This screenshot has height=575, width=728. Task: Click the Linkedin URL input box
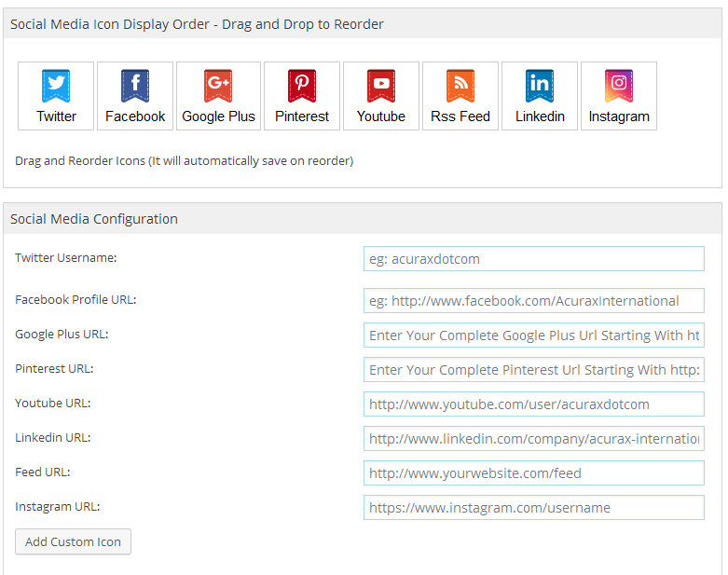point(533,439)
